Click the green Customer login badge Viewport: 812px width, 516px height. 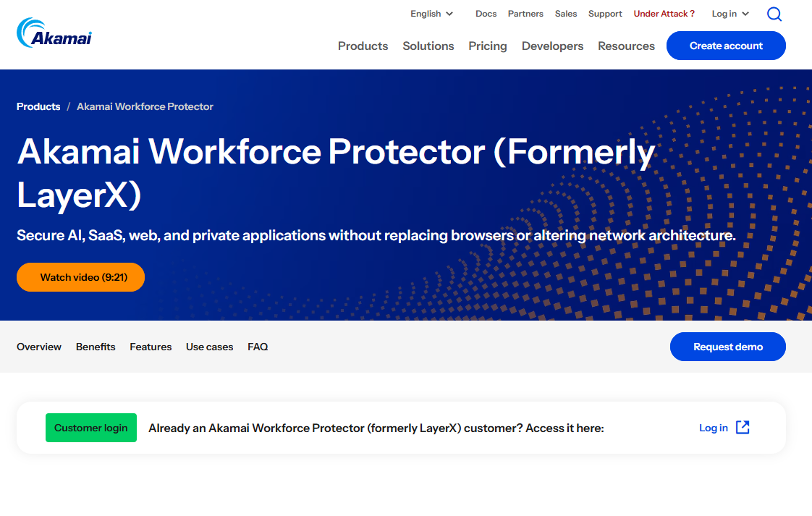tap(91, 428)
